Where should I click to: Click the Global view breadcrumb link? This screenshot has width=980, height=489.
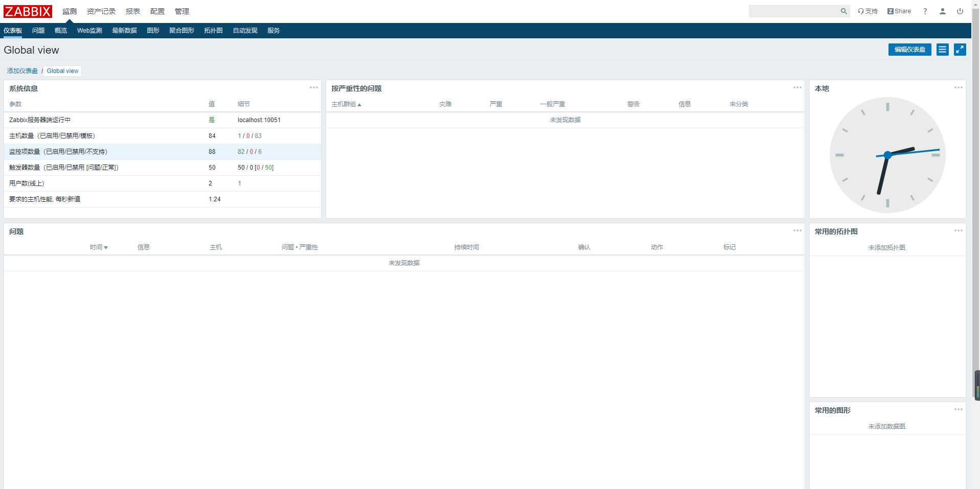pos(63,71)
